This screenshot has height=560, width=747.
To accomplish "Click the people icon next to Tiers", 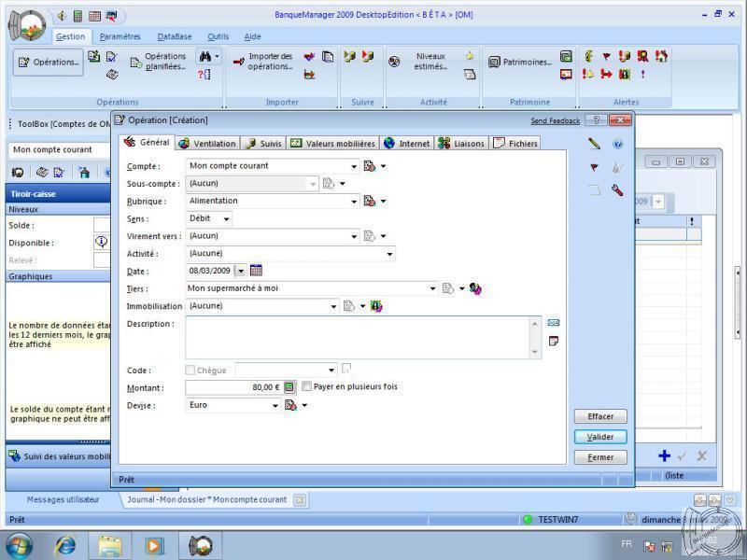I will pyautogui.click(x=475, y=288).
